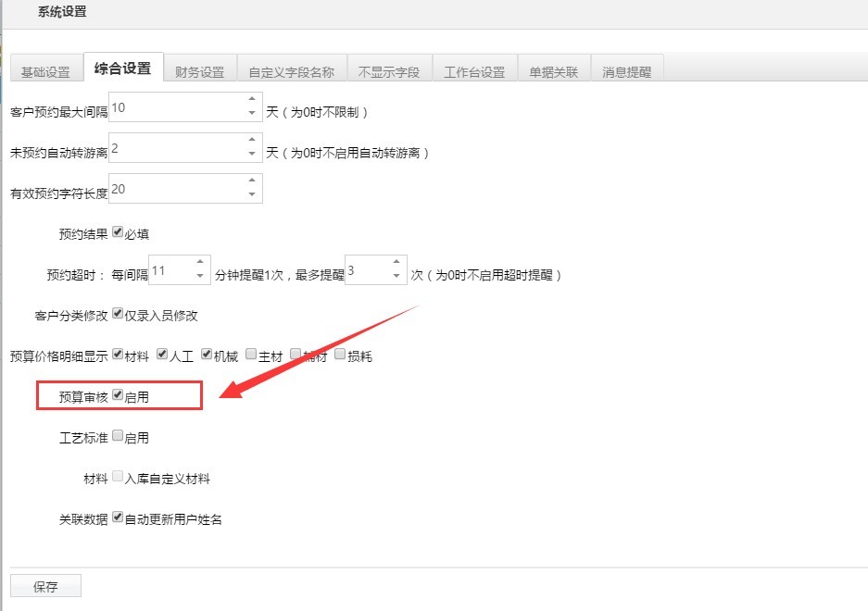Open the 消息提醒 tab
Image resolution: width=868 pixels, height=611 pixels.
(x=629, y=69)
